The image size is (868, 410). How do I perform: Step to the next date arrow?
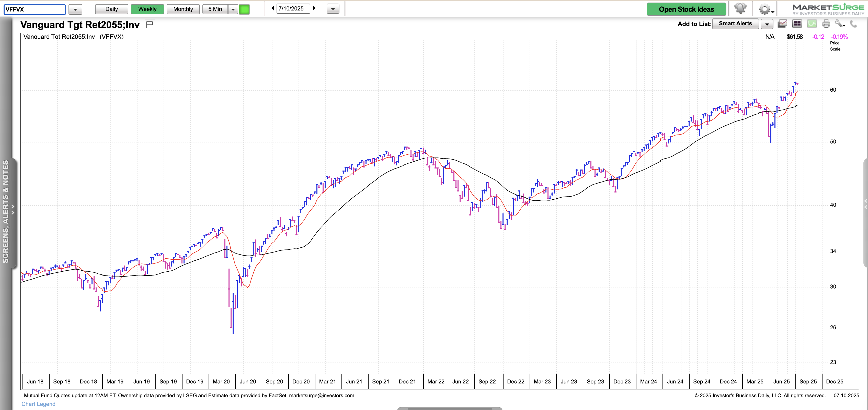(x=314, y=8)
